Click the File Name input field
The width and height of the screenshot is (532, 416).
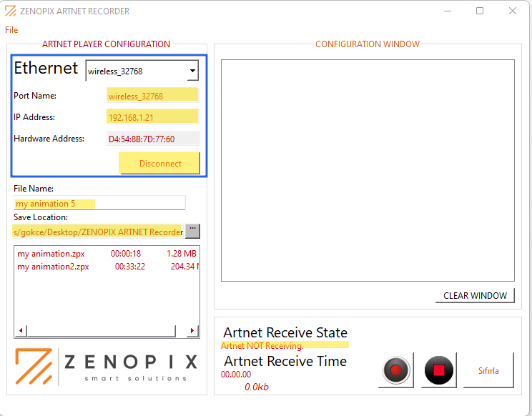(99, 204)
